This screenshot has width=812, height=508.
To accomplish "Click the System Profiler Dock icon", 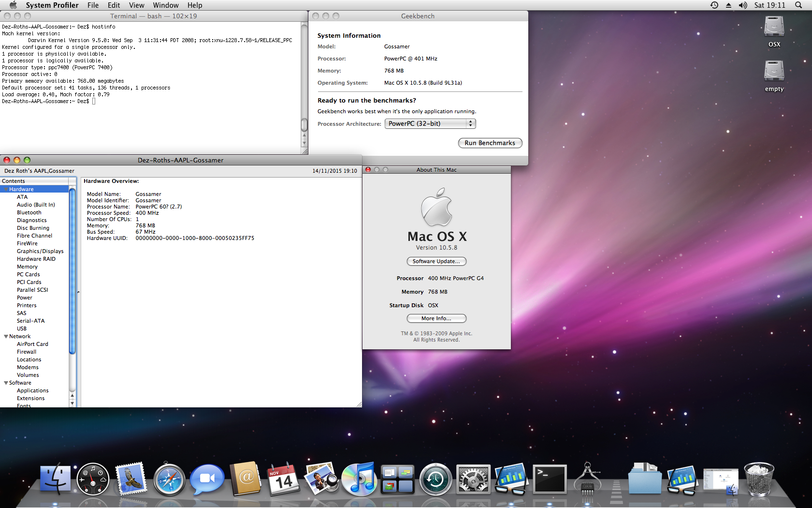I will (588, 479).
